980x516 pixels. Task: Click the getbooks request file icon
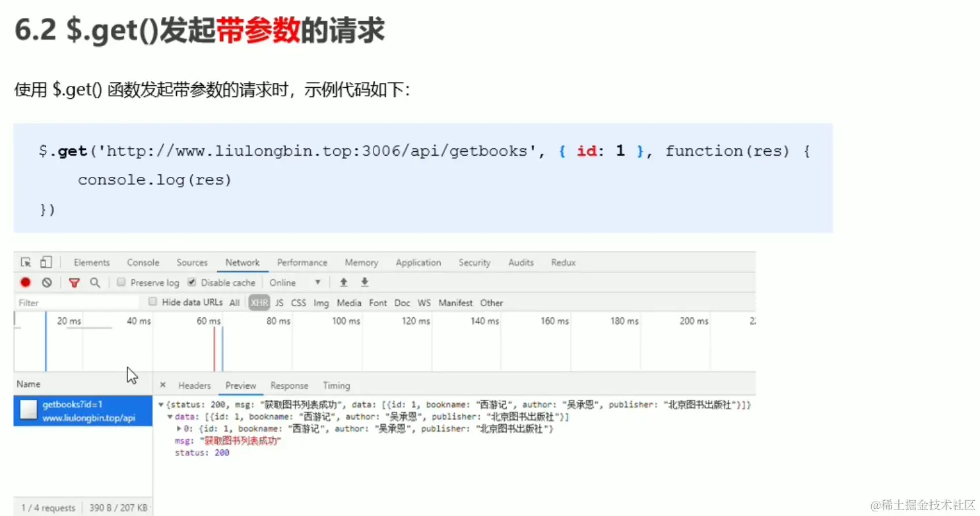28,410
